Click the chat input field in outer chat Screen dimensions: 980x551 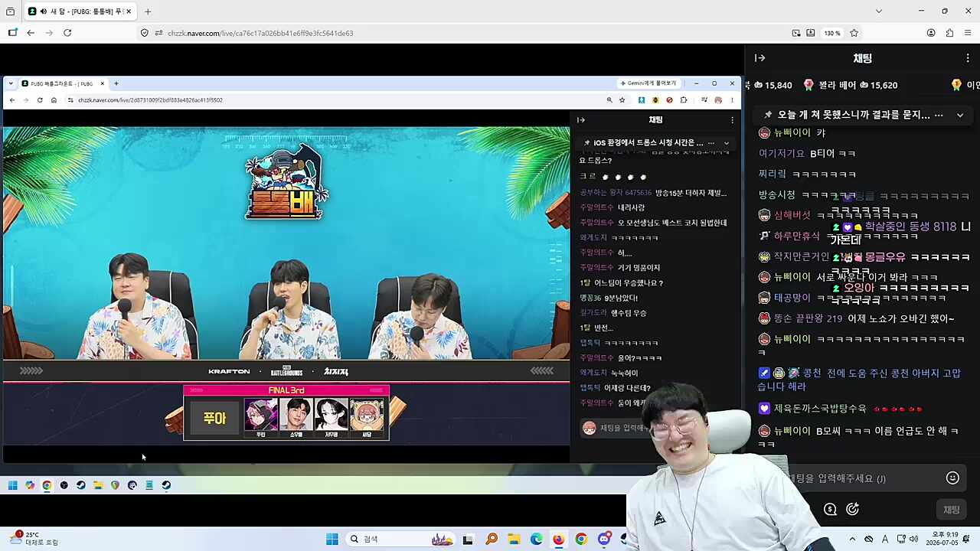pyautogui.click(x=864, y=478)
